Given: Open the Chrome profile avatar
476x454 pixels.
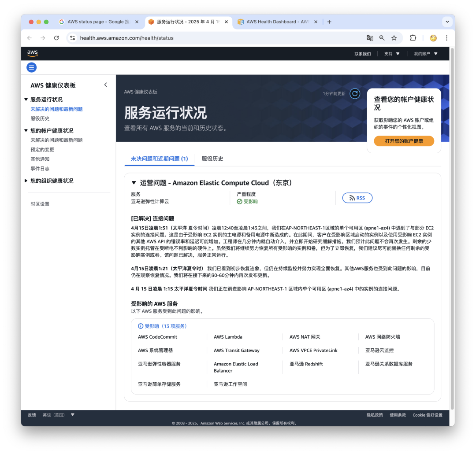Looking at the screenshot, I should coord(433,38).
